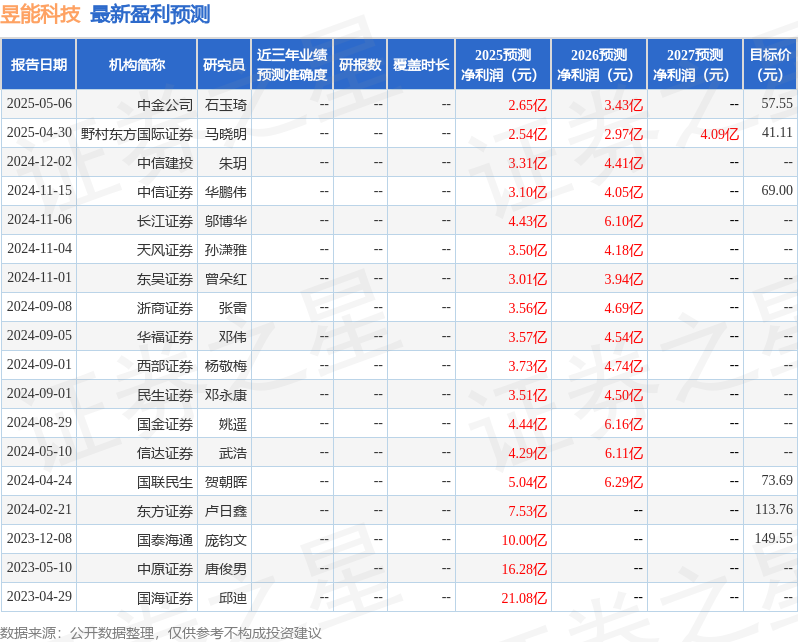Click institution cell 国海证券
798x642 pixels.
pos(165,598)
